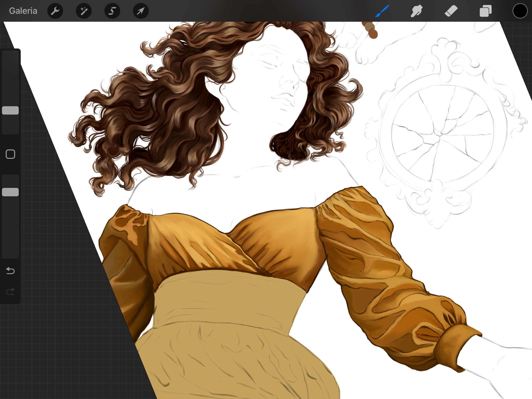Return to Galeria
532x399 pixels.
click(x=23, y=11)
